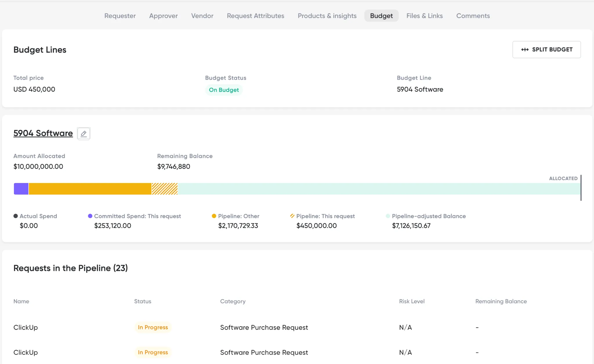Viewport: 594px width, 364px height.
Task: Go to the Vendor tab
Action: pyautogui.click(x=202, y=16)
